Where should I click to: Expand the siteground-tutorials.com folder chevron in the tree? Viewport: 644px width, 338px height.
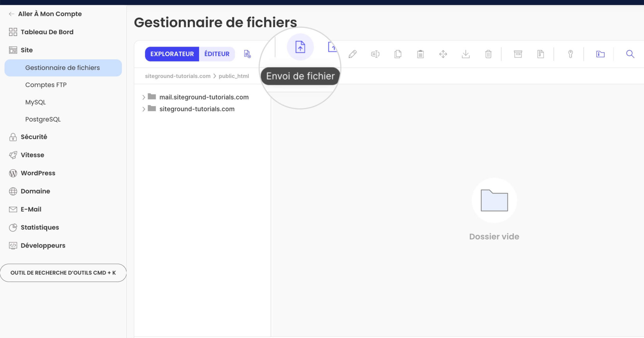click(x=144, y=109)
